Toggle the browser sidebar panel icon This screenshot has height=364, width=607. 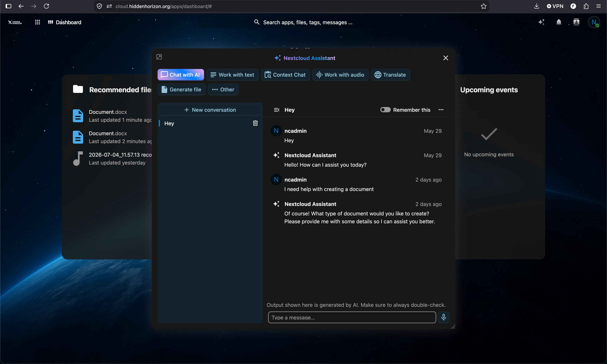tap(8, 6)
